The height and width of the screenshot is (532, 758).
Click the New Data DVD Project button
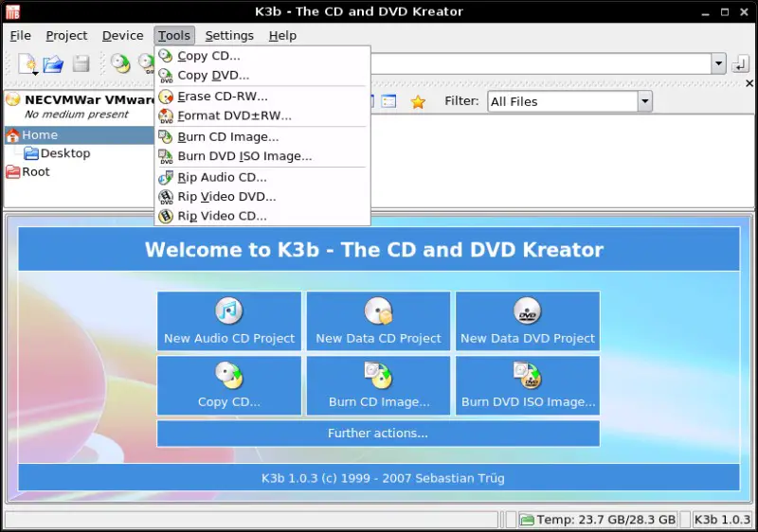pos(528,321)
